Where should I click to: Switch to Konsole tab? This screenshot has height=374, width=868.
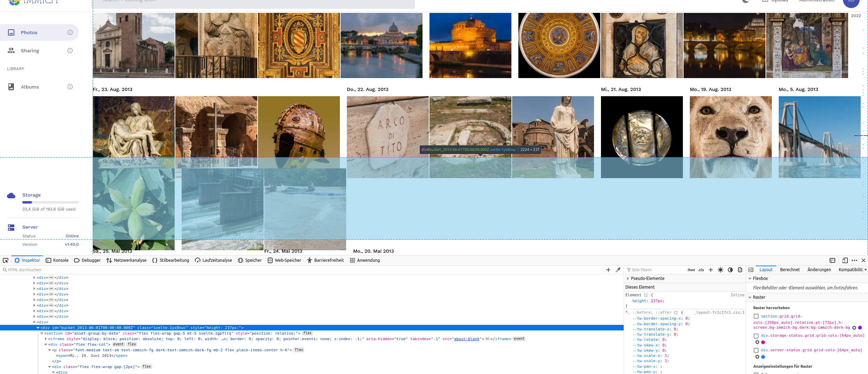coord(57,260)
